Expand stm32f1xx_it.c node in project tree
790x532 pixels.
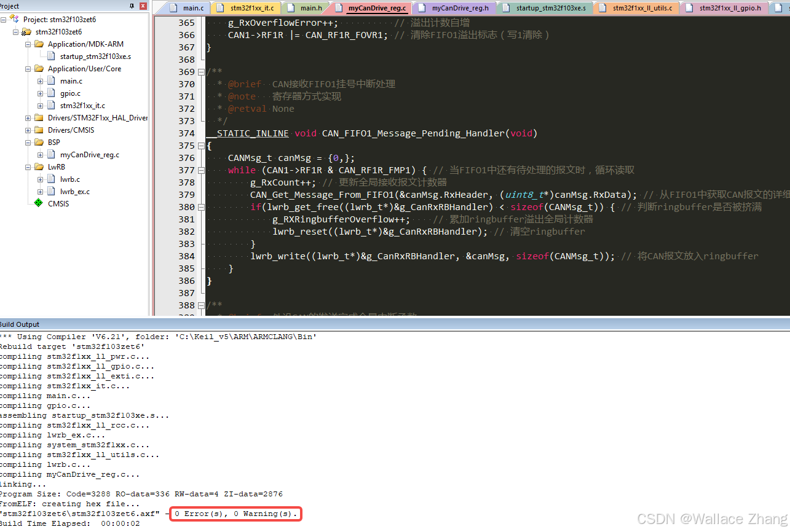(x=41, y=106)
